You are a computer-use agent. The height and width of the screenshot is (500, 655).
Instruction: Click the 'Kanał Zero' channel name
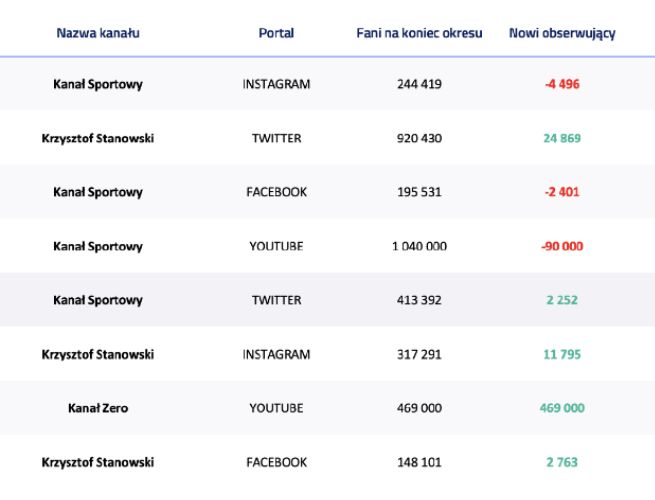98,408
